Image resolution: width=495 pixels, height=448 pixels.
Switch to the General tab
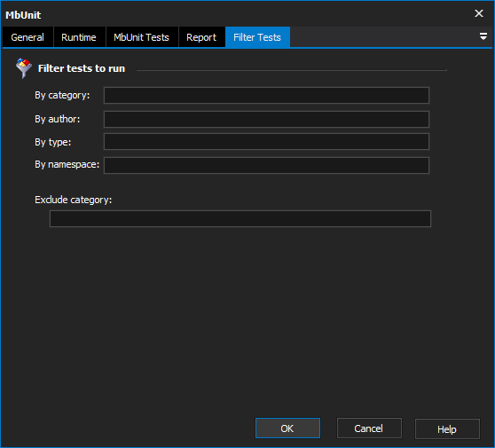27,37
